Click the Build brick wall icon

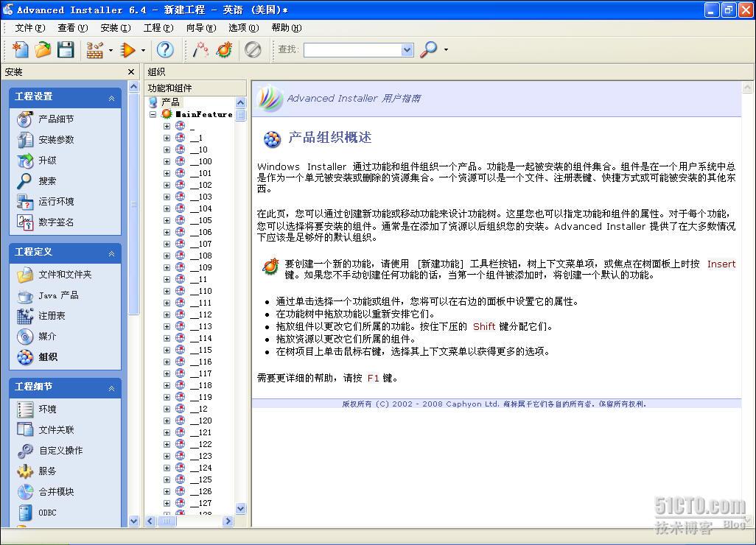click(95, 49)
